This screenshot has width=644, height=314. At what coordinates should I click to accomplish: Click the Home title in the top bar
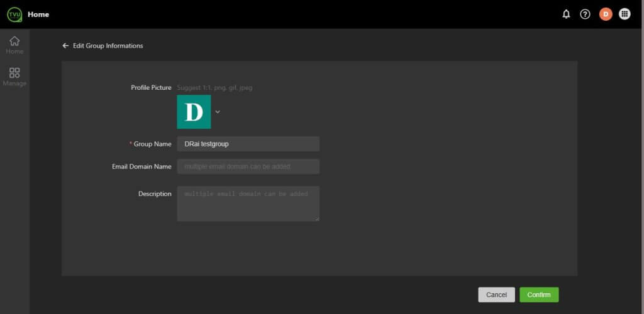click(38, 14)
